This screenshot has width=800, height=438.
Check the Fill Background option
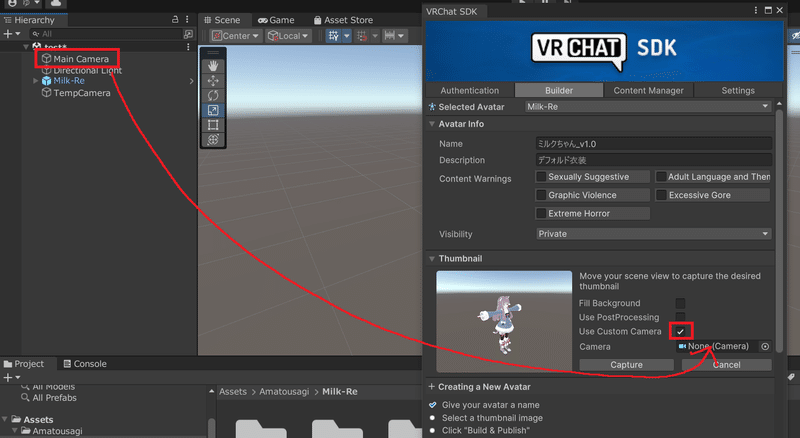click(x=680, y=303)
